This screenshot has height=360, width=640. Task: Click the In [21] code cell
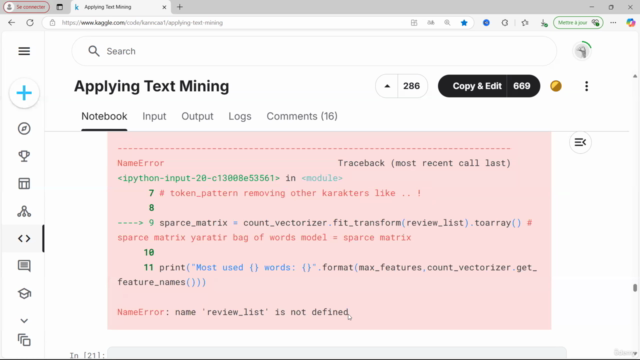(337, 353)
